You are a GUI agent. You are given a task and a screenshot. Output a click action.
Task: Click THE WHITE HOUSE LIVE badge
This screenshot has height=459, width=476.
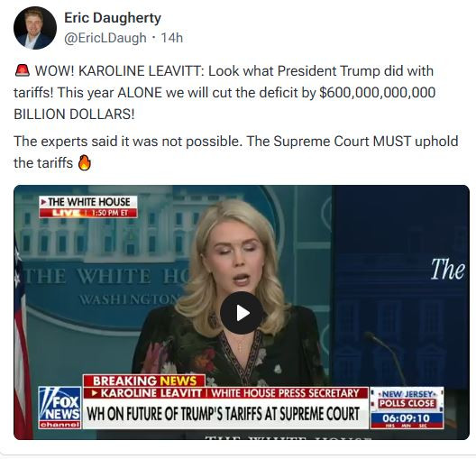pos(88,207)
